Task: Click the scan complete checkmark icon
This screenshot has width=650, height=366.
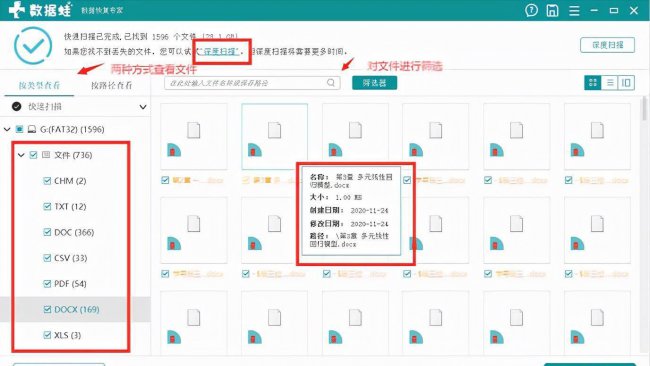Action: pos(33,46)
